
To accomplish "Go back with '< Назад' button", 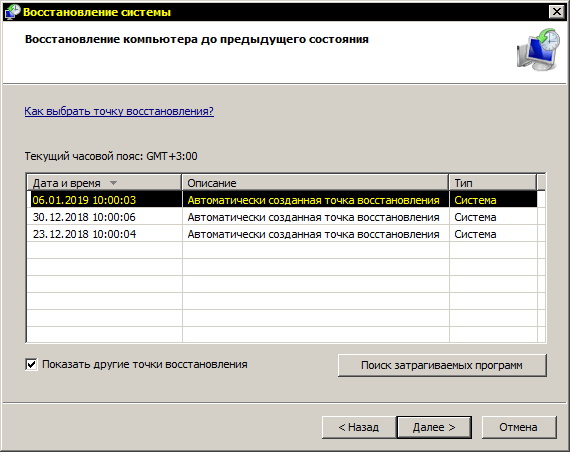I will pos(359,427).
